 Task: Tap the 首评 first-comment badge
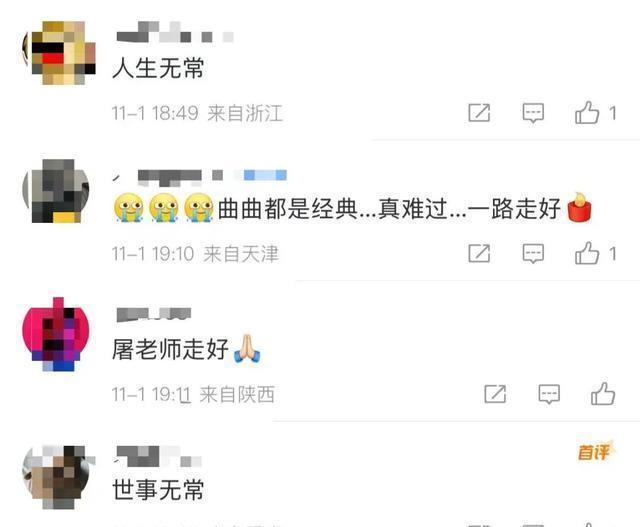pos(594,452)
